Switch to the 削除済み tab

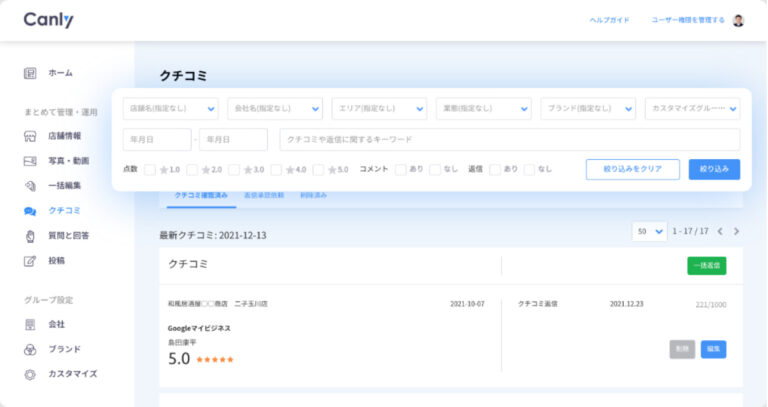[313, 195]
